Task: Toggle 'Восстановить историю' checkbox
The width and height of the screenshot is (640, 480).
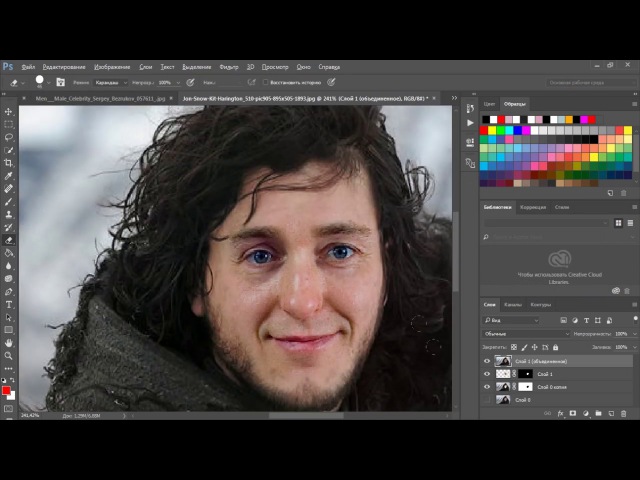Action: click(263, 82)
